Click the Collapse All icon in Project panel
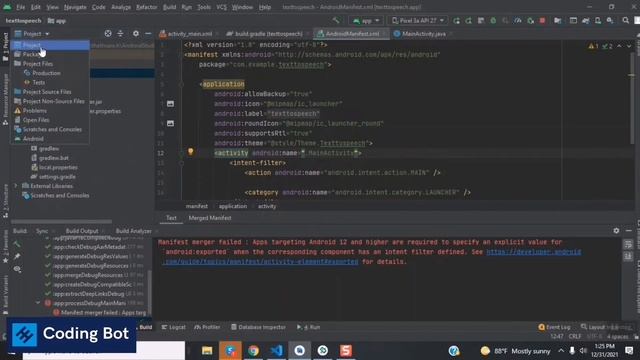This screenshot has height=360, width=640. point(120,34)
